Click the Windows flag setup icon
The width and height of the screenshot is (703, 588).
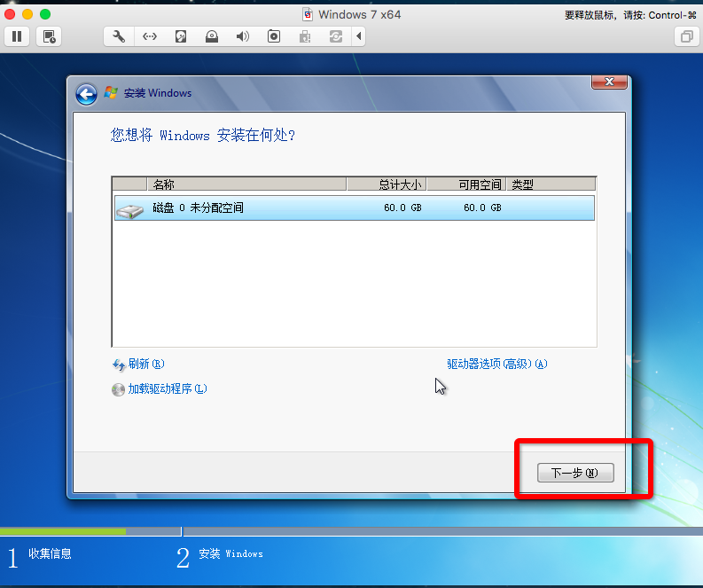pos(111,92)
